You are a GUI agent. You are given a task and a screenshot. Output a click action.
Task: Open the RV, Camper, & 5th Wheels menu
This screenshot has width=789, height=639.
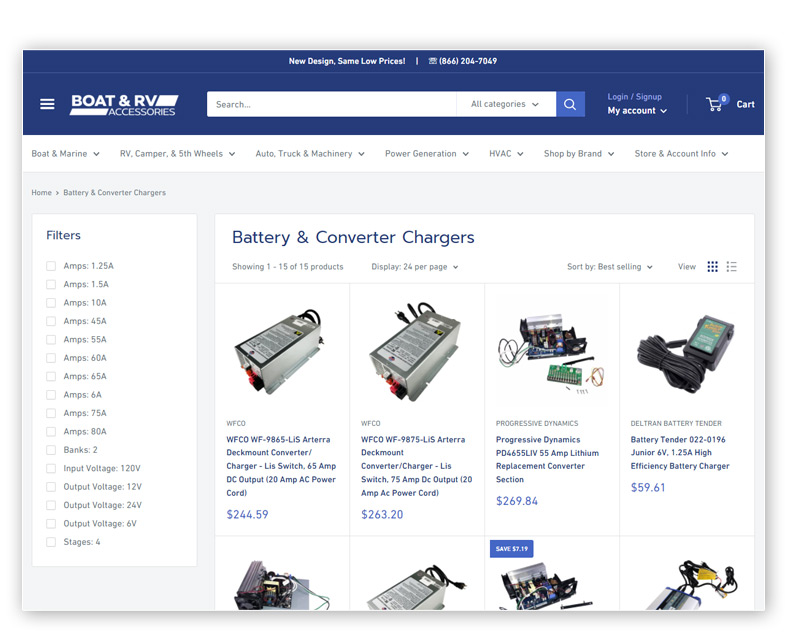[178, 153]
